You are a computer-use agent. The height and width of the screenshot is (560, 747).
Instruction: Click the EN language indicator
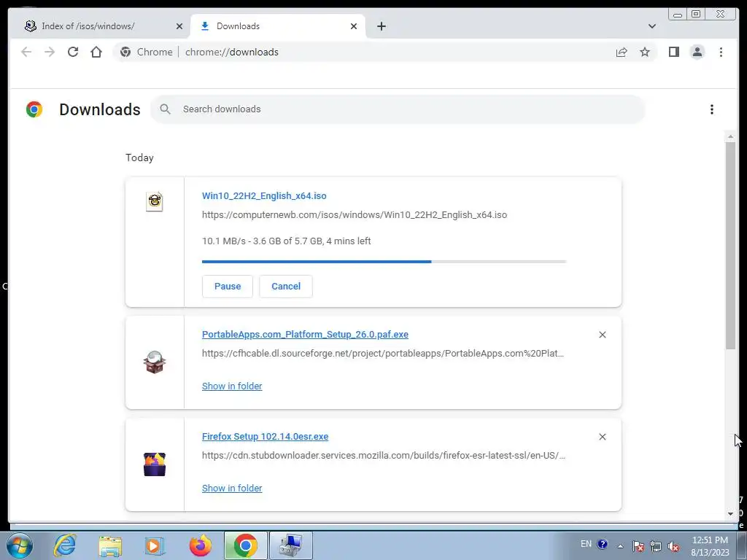pyautogui.click(x=586, y=544)
